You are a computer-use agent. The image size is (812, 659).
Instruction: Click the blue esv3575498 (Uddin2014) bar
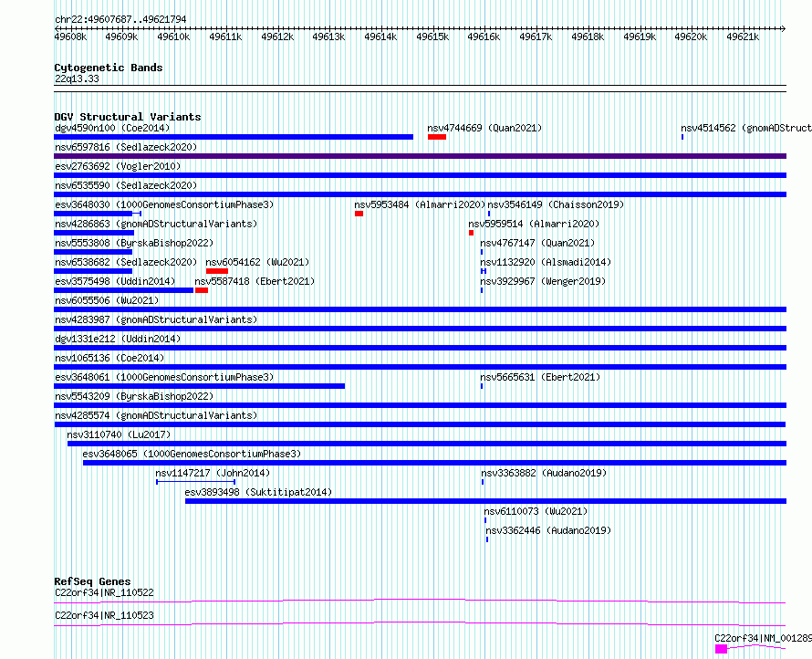pyautogui.click(x=124, y=290)
